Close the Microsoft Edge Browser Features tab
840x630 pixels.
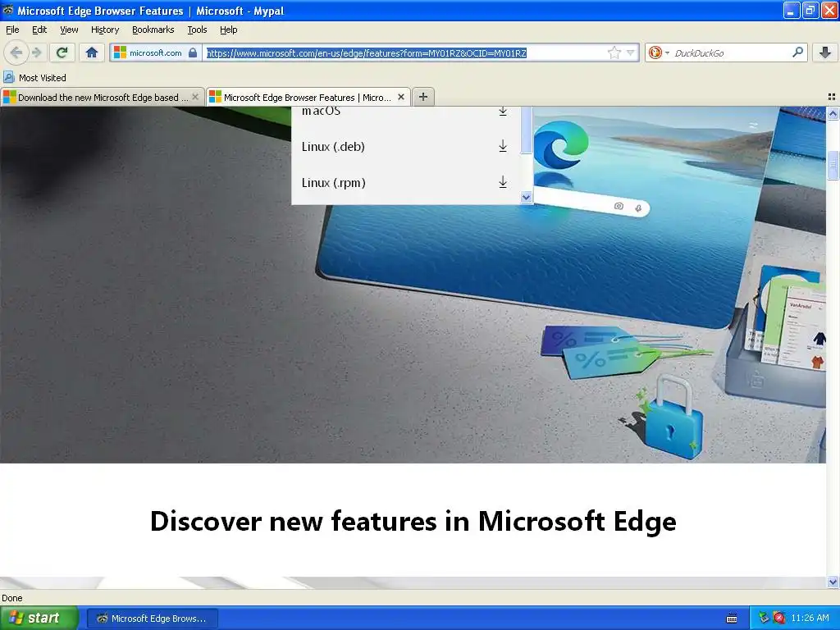pyautogui.click(x=400, y=97)
